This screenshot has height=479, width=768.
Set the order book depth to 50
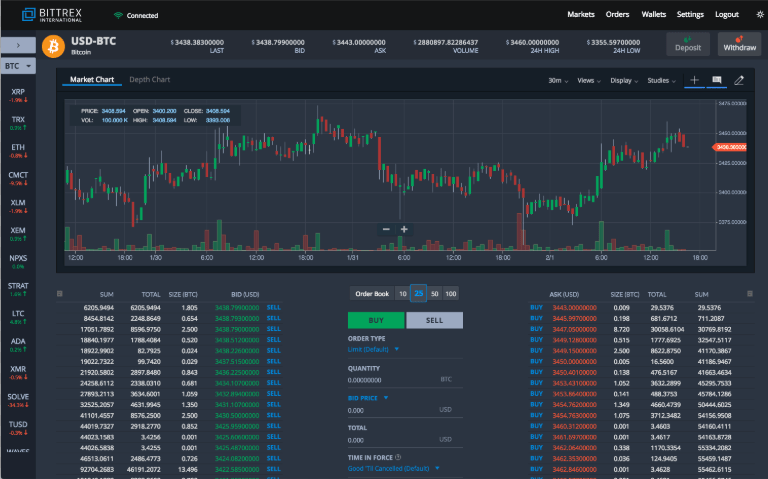pos(434,294)
